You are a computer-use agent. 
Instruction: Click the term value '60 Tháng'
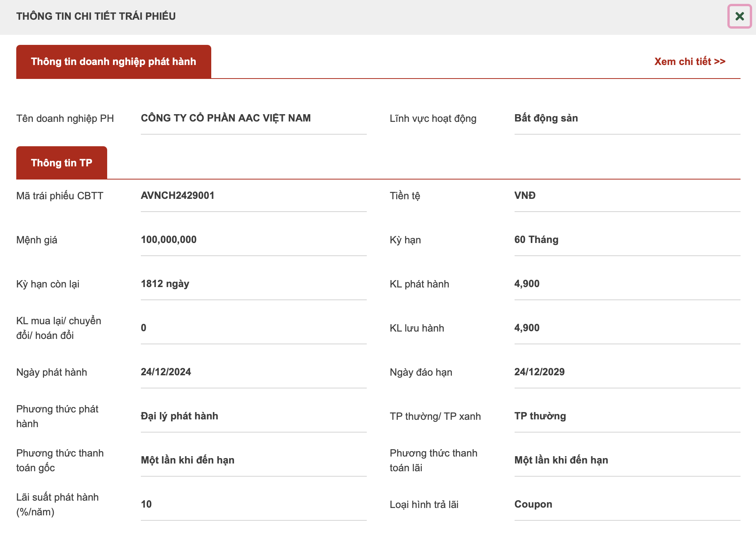pos(536,239)
